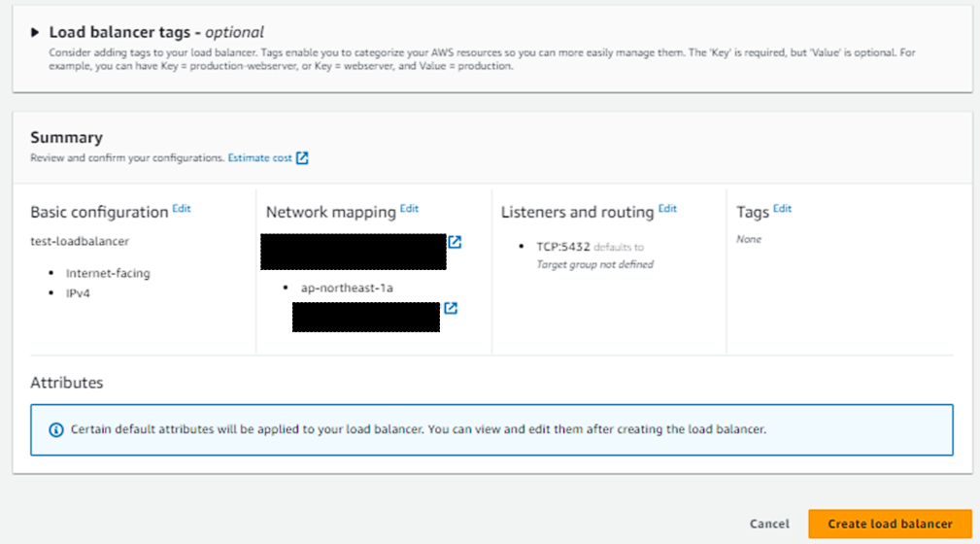Click the redacted subnet link below ap-northeast-1a
The image size is (980, 544).
365,317
